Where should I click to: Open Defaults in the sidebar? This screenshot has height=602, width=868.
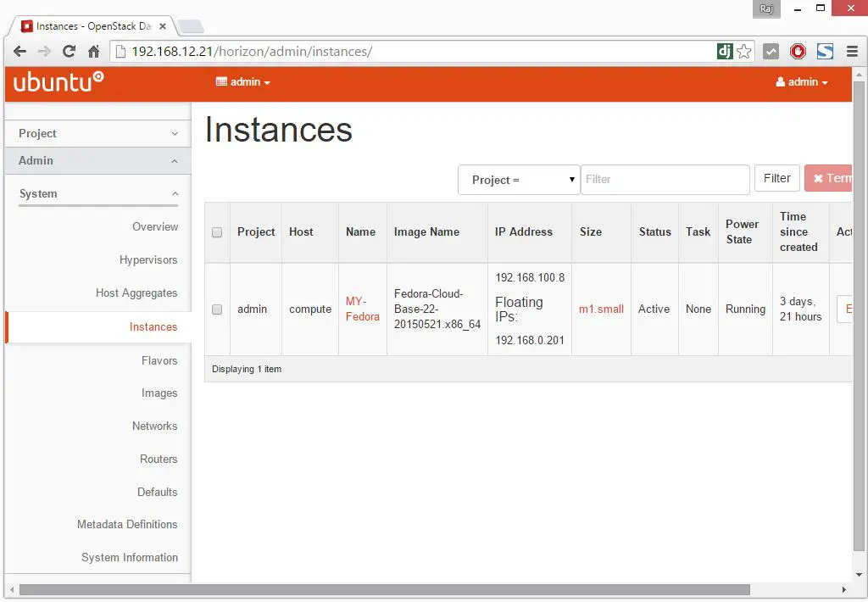tap(157, 492)
